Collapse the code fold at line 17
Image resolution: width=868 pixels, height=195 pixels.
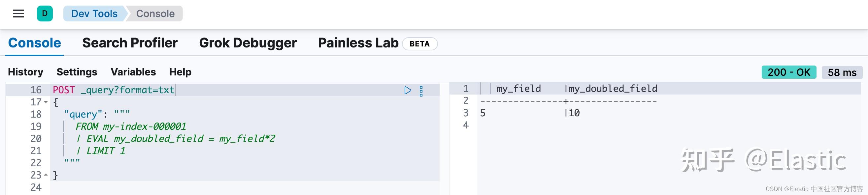pyautogui.click(x=46, y=102)
